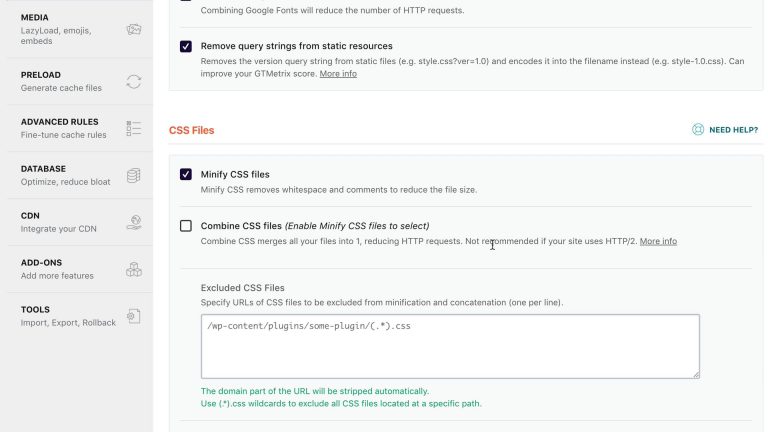Open More info link for query strings
Image resolution: width=768 pixels, height=432 pixels.
click(338, 73)
